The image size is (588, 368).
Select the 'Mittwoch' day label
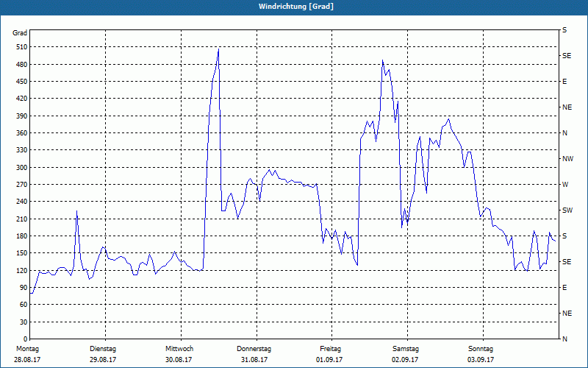(179, 349)
